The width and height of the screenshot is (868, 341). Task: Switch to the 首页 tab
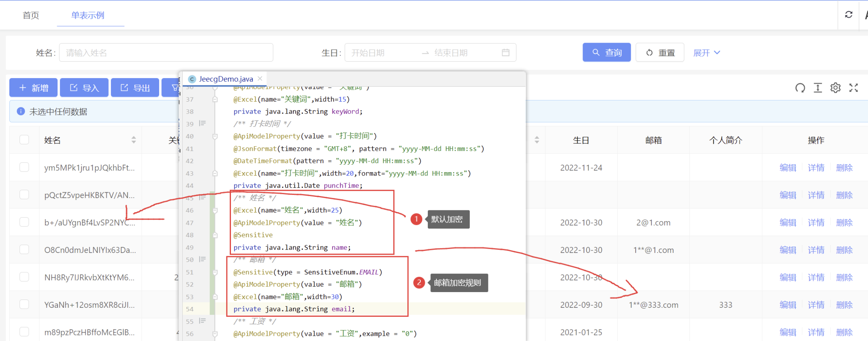pyautogui.click(x=31, y=15)
